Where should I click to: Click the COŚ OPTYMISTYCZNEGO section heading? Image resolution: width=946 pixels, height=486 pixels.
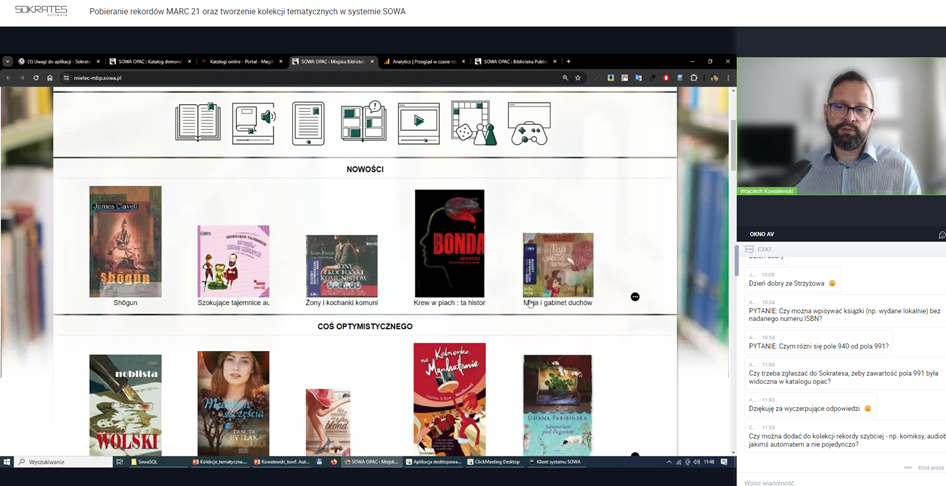(365, 326)
